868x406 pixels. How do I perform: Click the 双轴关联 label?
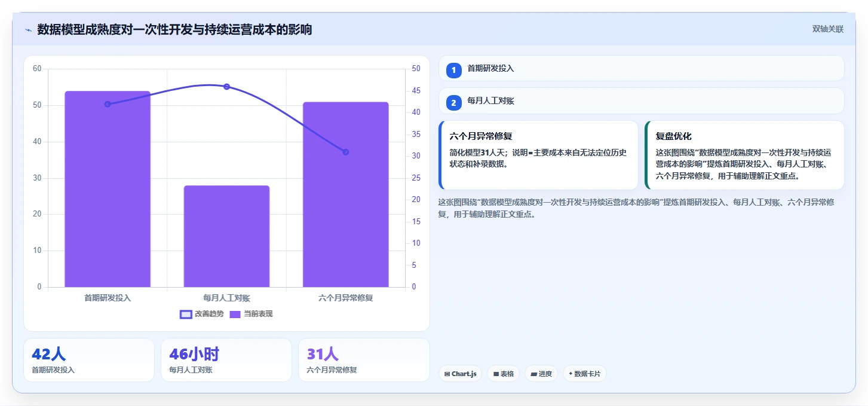coord(827,29)
